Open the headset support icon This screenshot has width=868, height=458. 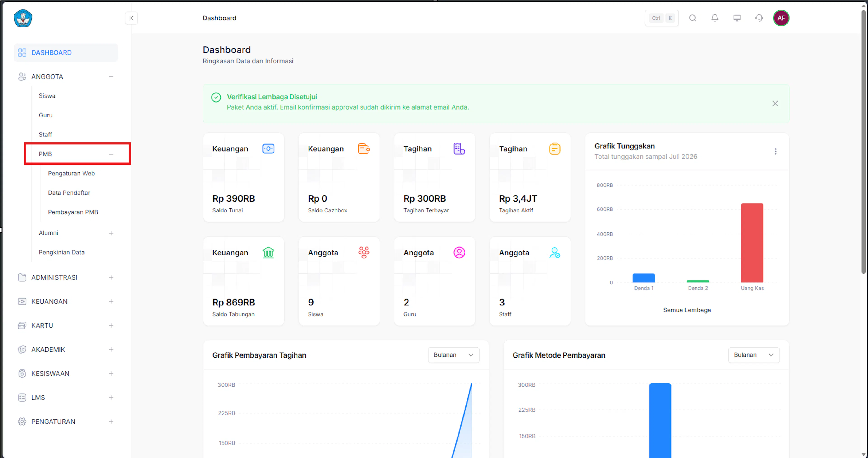coord(759,18)
